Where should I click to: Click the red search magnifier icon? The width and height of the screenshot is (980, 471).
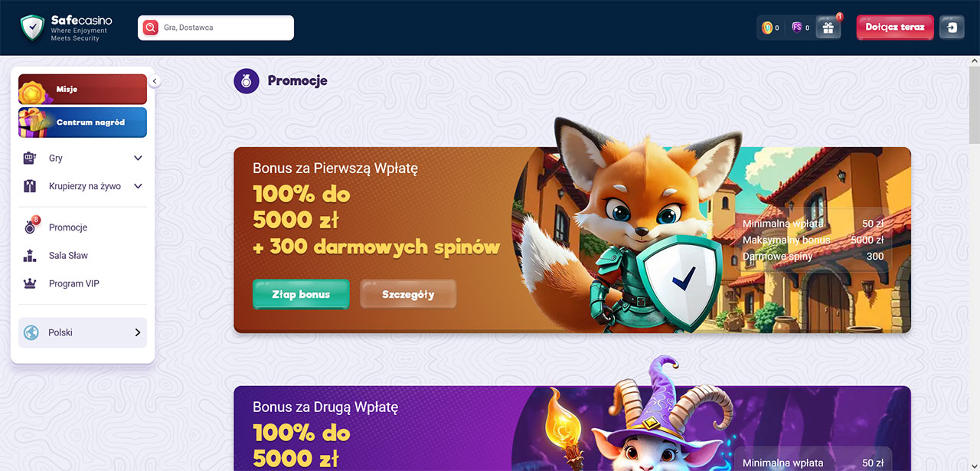151,28
